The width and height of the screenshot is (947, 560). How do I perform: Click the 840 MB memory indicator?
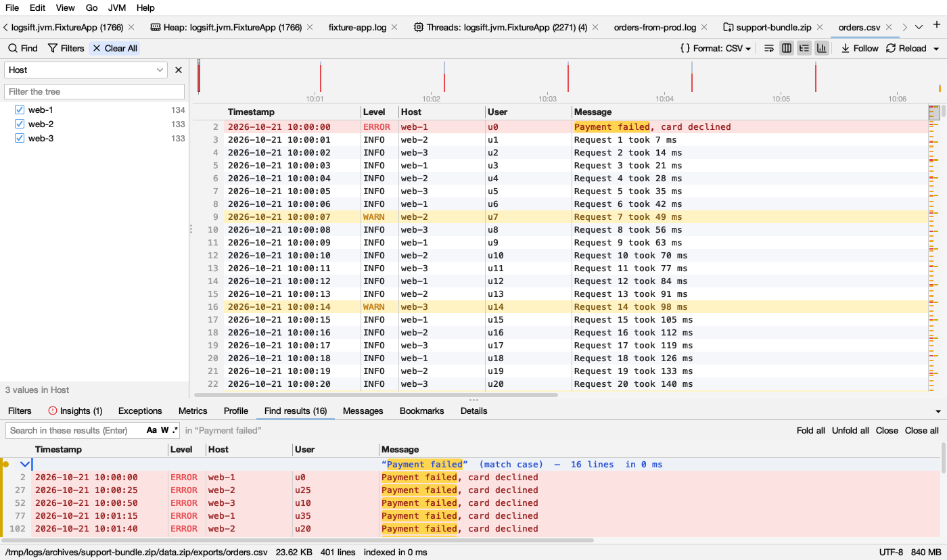[x=925, y=552]
